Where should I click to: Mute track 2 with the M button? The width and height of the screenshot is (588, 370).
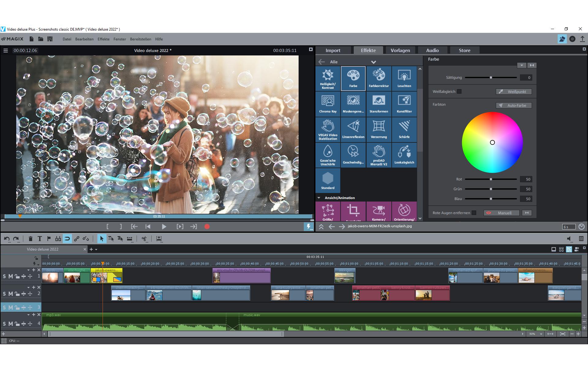11,294
